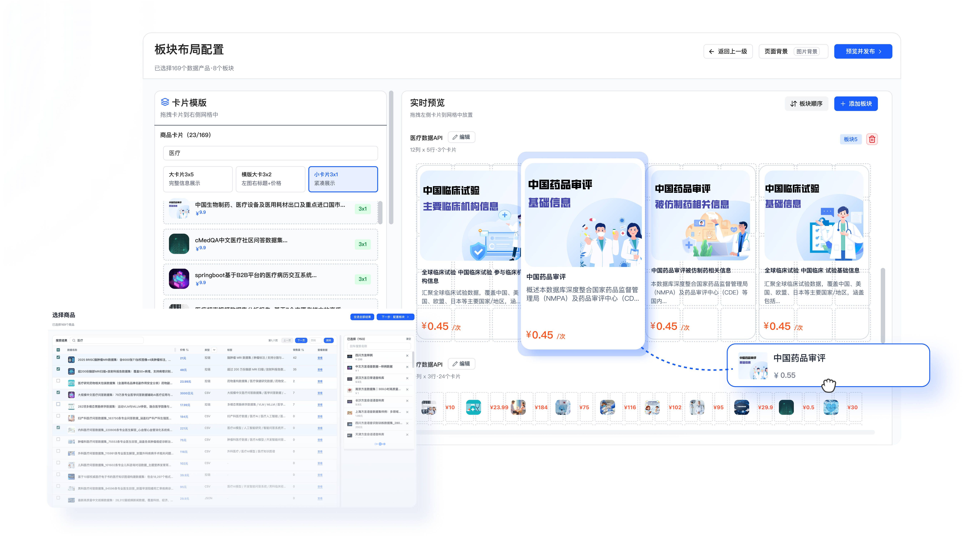This screenshot has height=550, width=980.
Task: Remove 上海方言语音数据集样例 from selected list
Action: tap(407, 412)
